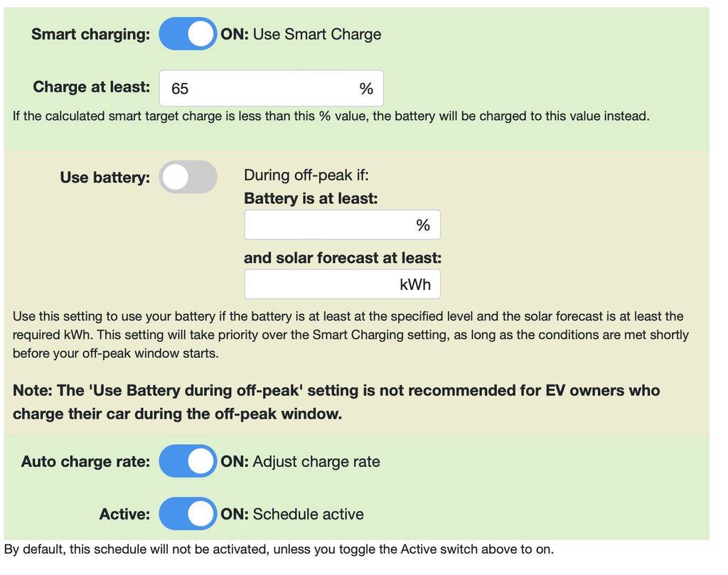Click the solar forecast kWh input field
The height and width of the screenshot is (575, 728).
pyautogui.click(x=320, y=285)
